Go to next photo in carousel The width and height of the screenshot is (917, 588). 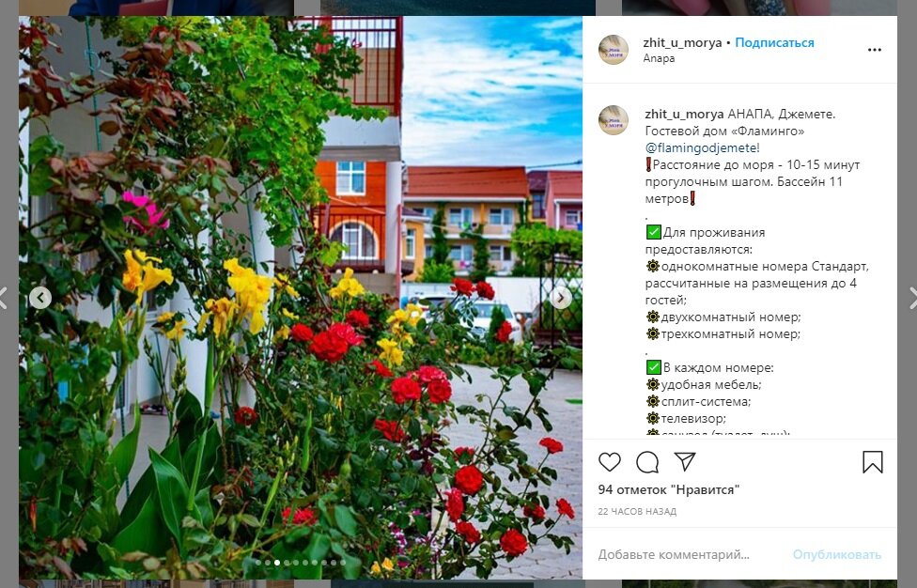click(561, 298)
